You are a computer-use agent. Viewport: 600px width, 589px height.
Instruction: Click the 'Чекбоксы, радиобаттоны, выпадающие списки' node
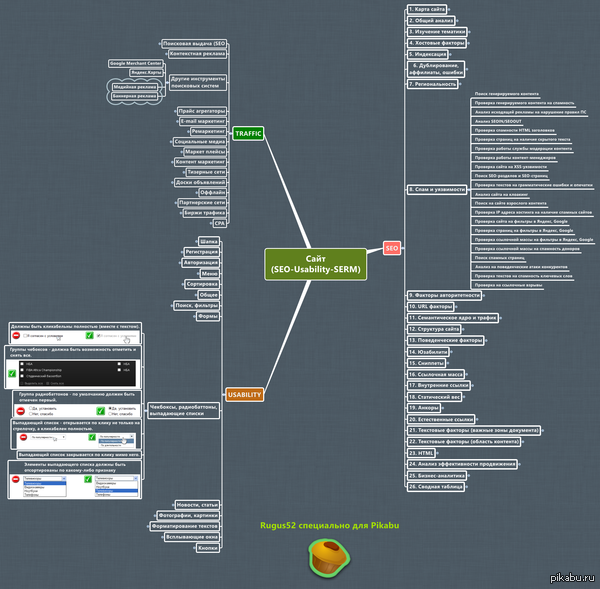click(182, 407)
